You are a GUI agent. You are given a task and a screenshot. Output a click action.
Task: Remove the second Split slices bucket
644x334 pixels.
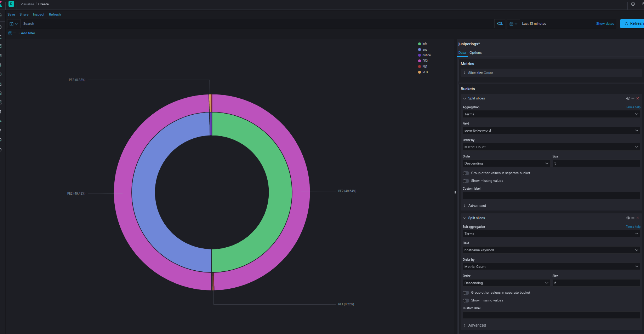(x=638, y=218)
